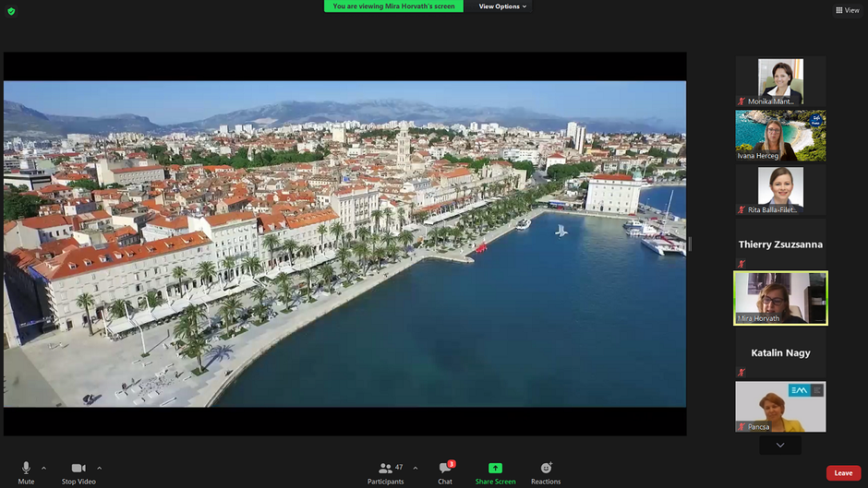Expand participants options caret
The height and width of the screenshot is (488, 868).
point(416,468)
